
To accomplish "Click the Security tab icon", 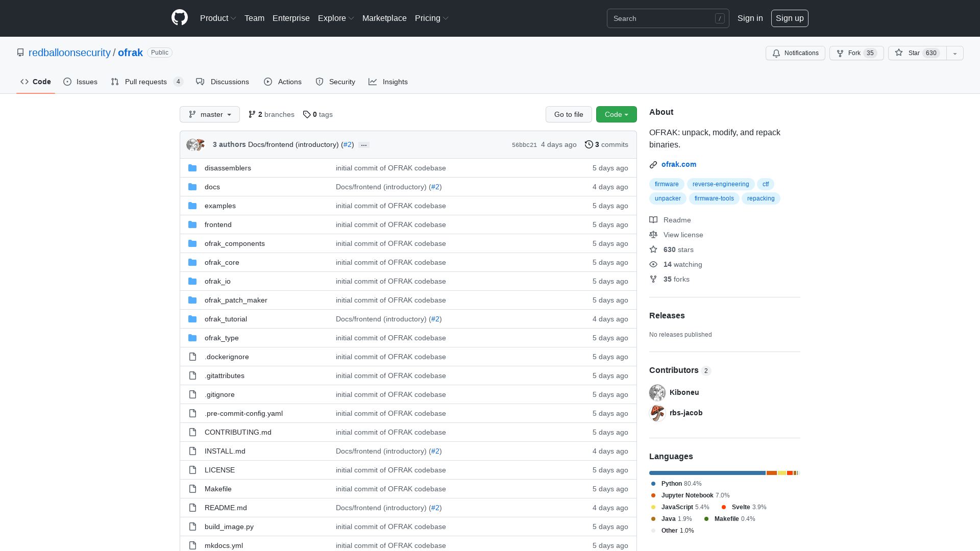I will (320, 82).
